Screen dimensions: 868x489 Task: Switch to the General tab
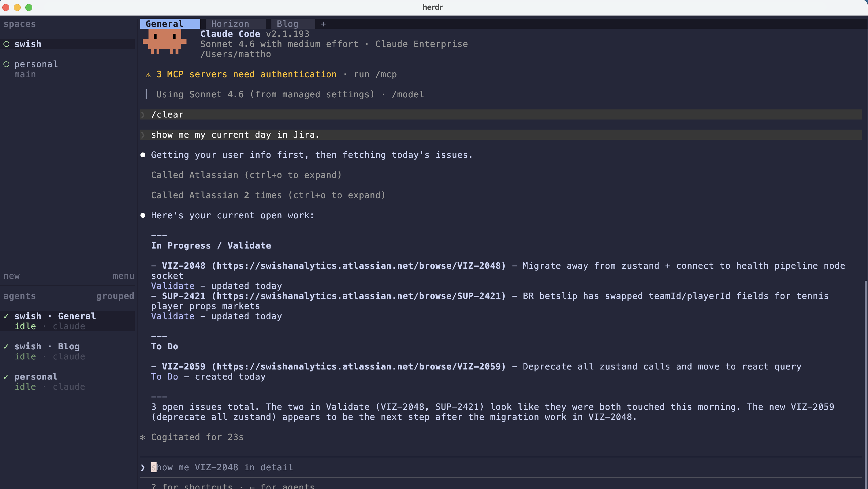(170, 24)
